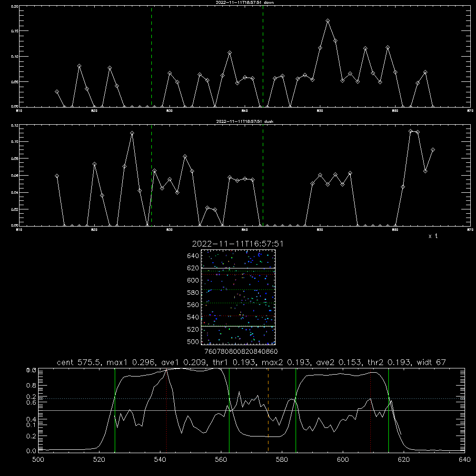Click the 640 label on bottom plot x-axis
This screenshot has height=476, width=476.
coord(465,460)
